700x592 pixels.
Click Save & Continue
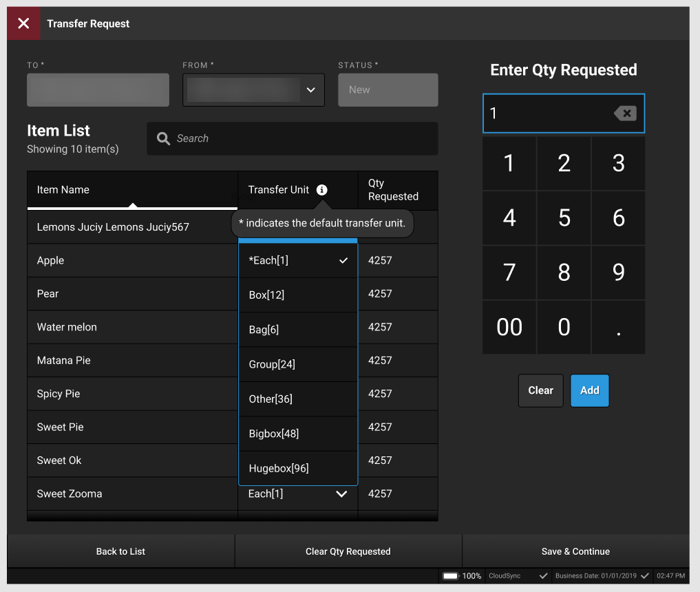[575, 551]
